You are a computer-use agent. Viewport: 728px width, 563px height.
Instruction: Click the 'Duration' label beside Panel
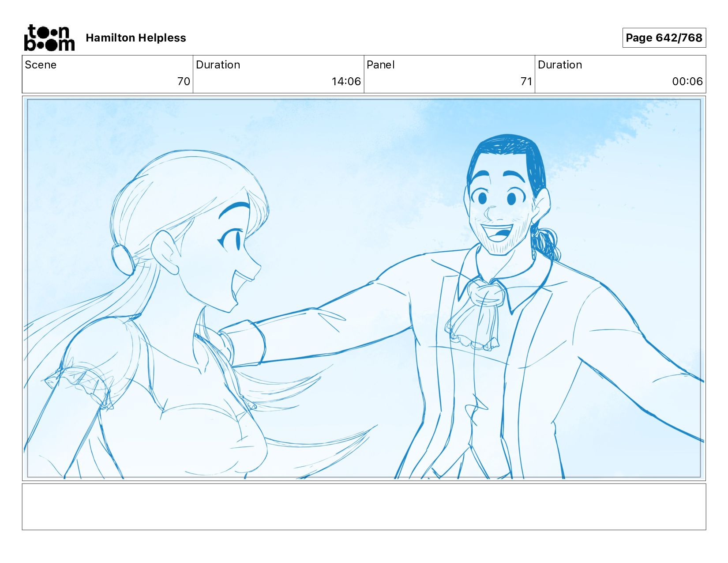coord(560,65)
